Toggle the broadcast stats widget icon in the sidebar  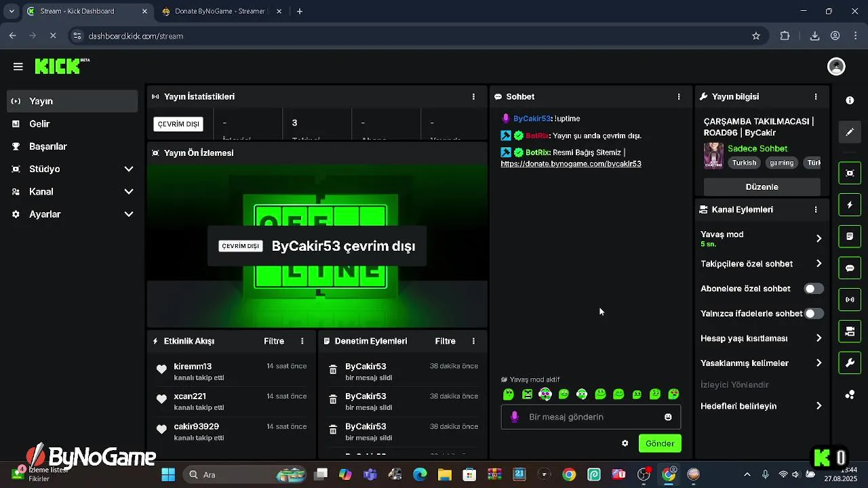point(850,300)
